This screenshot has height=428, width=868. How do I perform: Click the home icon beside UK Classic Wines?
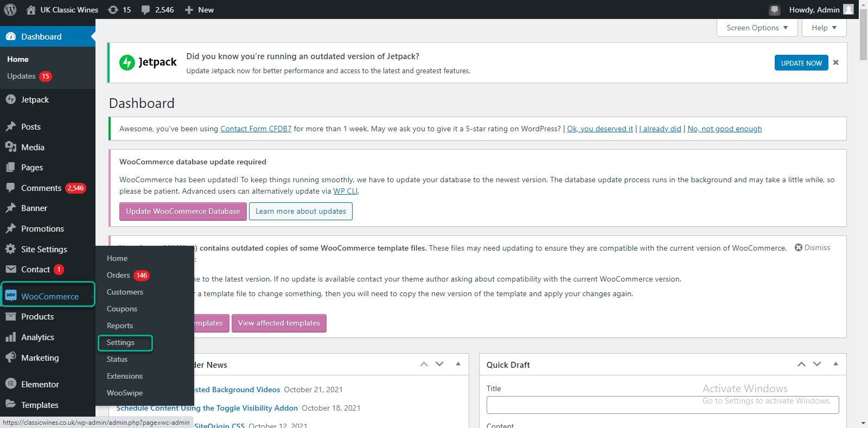[x=31, y=10]
